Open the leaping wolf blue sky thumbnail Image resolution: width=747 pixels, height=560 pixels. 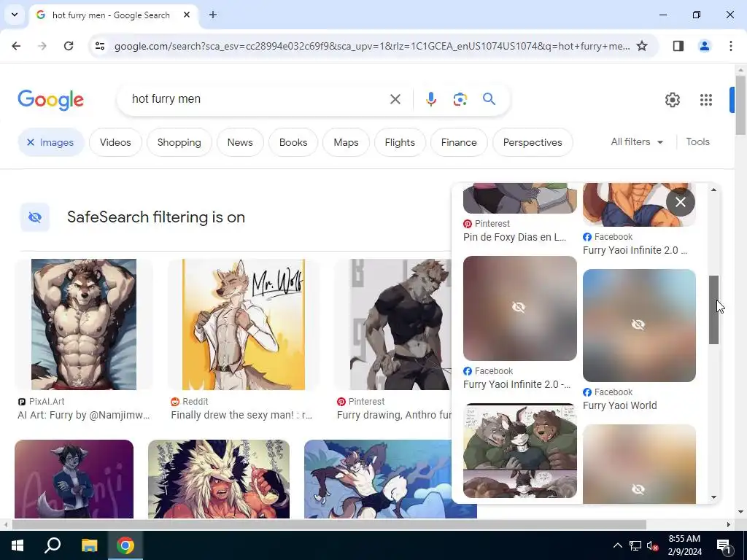[378, 478]
